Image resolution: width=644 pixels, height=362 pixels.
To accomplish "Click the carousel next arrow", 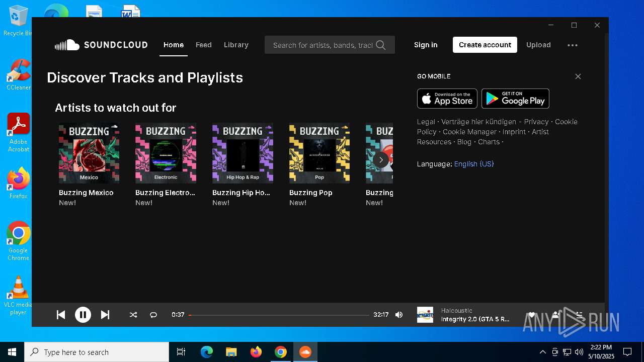I will [381, 160].
